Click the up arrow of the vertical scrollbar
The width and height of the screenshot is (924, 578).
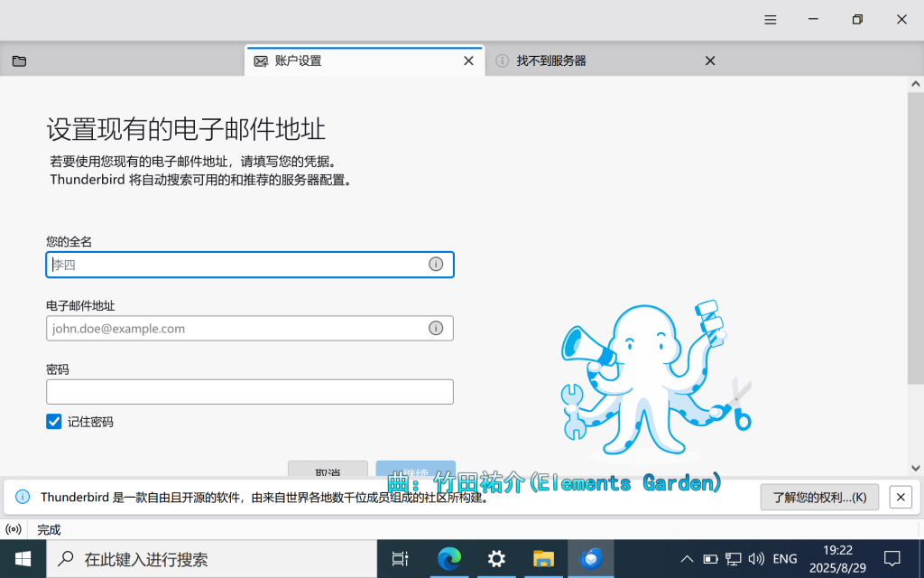pyautogui.click(x=915, y=84)
